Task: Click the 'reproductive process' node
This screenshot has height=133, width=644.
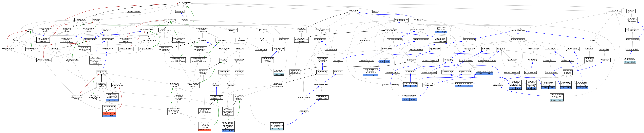Action: (x=185, y=20)
